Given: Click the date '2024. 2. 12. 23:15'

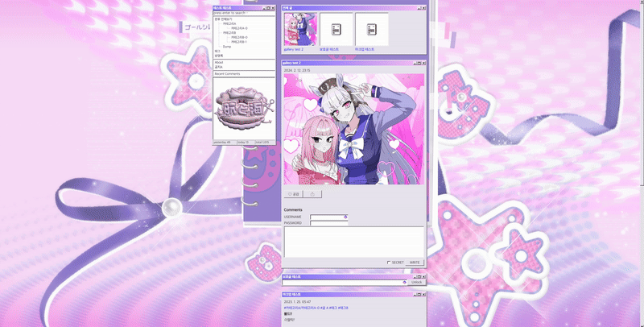Looking at the screenshot, I should 297,71.
